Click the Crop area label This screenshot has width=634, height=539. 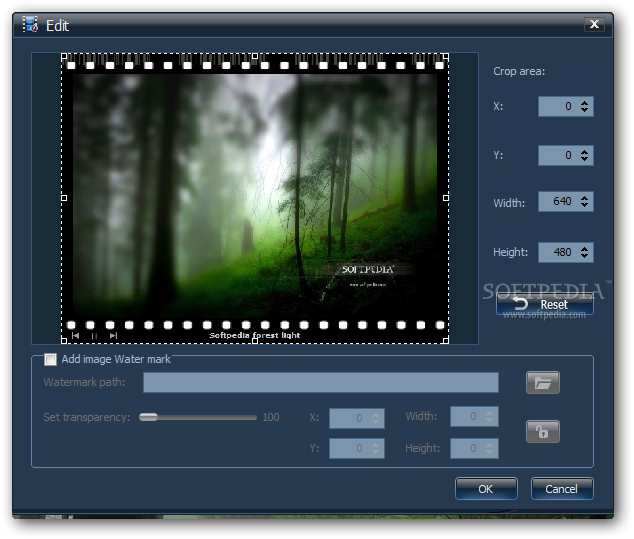click(519, 72)
